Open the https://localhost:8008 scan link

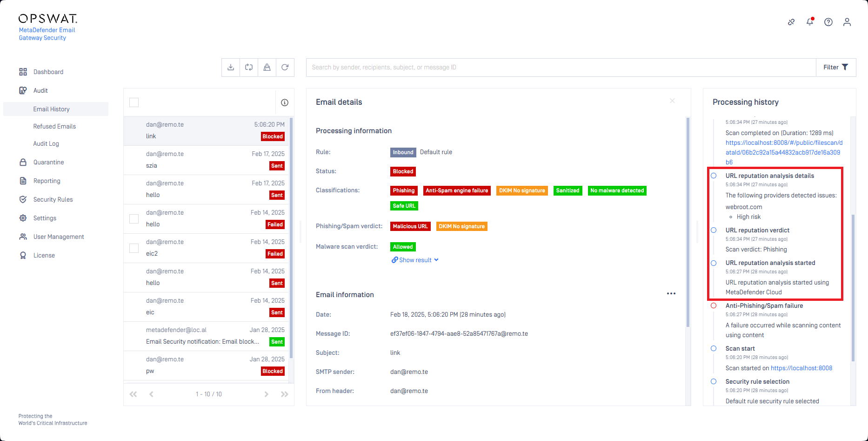click(801, 368)
